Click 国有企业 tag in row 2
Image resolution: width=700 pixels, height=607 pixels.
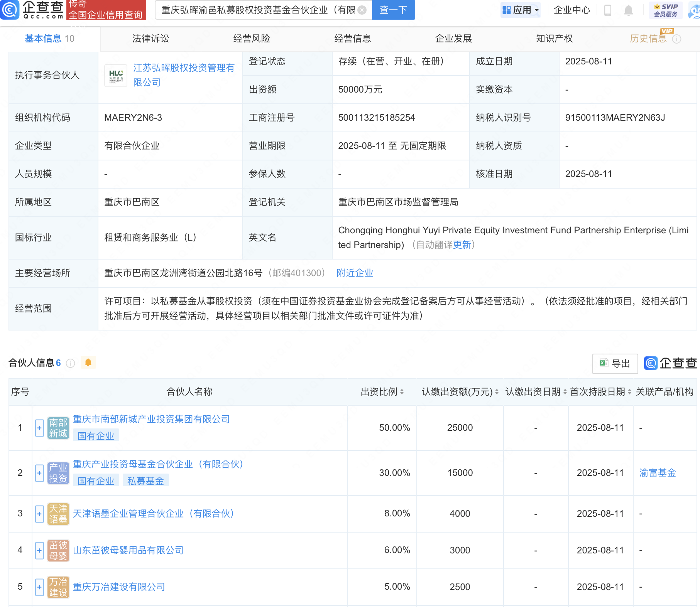point(96,481)
